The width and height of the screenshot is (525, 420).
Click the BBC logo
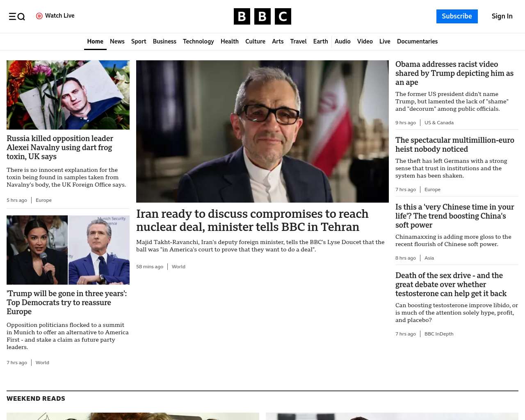[262, 16]
